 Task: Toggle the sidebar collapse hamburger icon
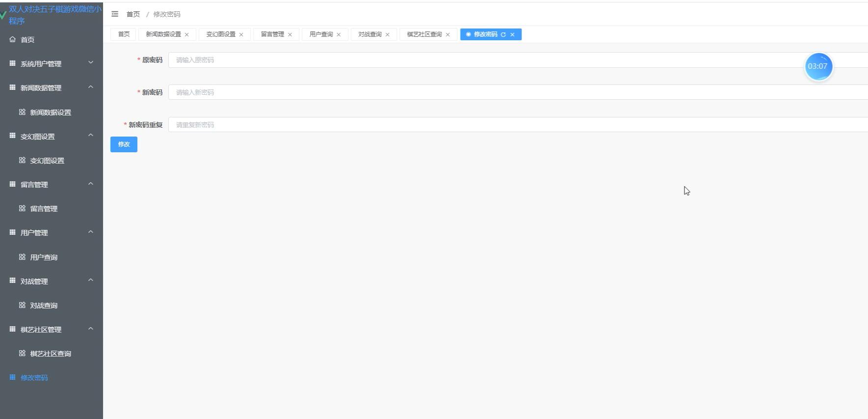pos(115,14)
